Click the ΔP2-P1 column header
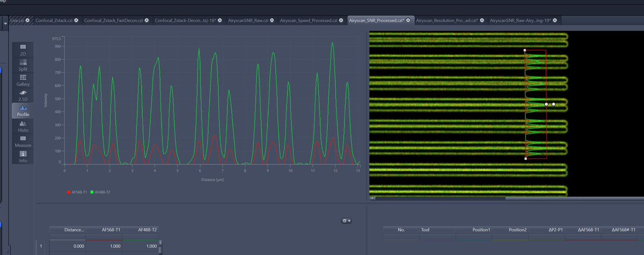This screenshot has width=644, height=255. [x=547, y=230]
